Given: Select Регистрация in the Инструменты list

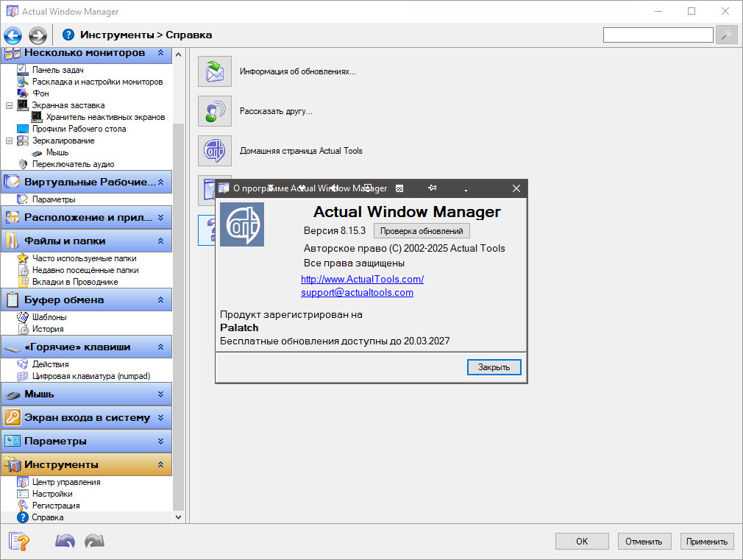Looking at the screenshot, I should (56, 506).
